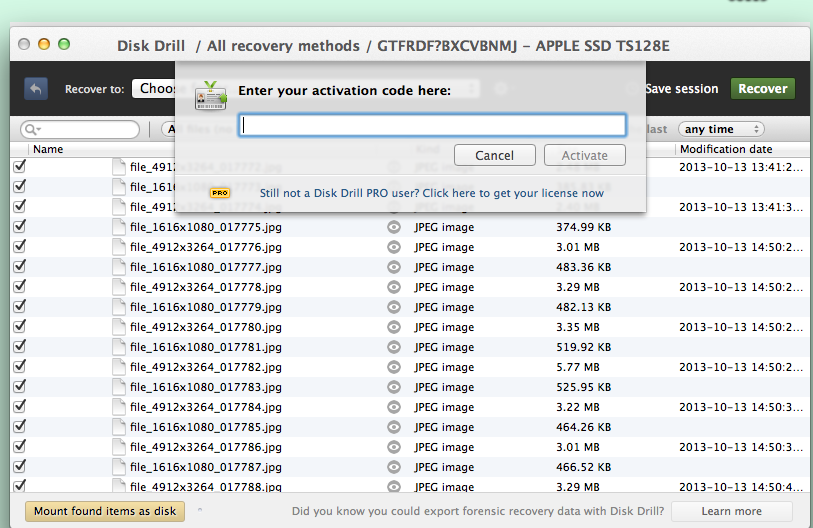The width and height of the screenshot is (813, 528).
Task: Click the 374.99 KB size cell
Action: click(583, 227)
